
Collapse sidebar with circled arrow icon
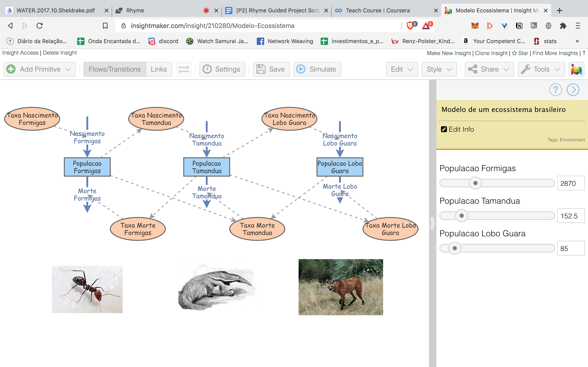573,90
